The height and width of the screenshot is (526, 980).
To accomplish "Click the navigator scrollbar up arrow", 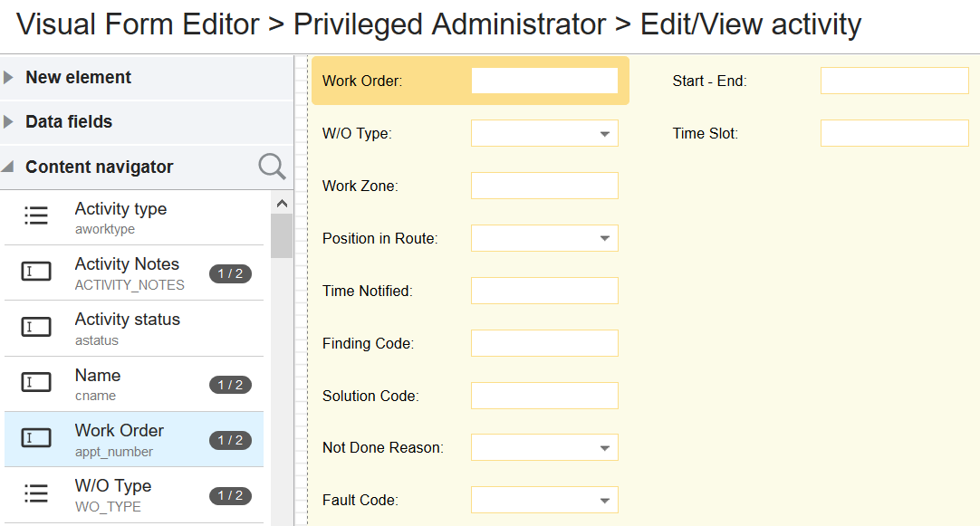I will pyautogui.click(x=281, y=204).
